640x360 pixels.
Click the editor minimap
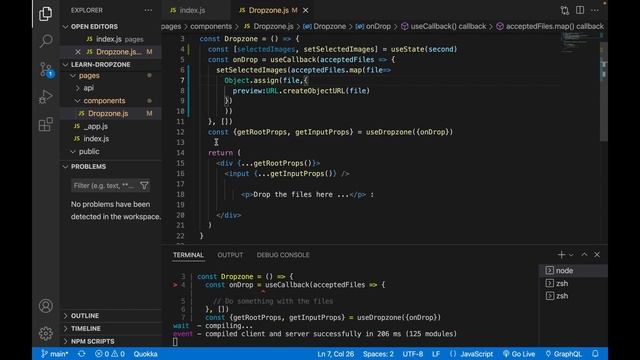pos(580,41)
